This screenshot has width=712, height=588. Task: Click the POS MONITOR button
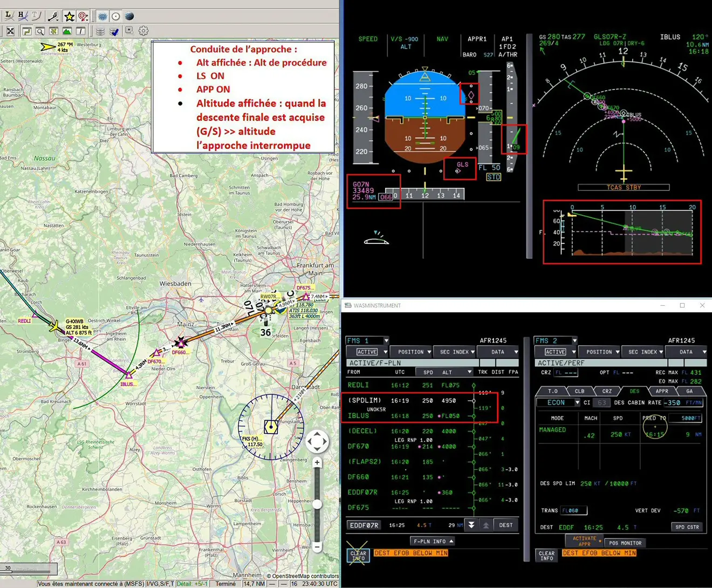pos(625,543)
